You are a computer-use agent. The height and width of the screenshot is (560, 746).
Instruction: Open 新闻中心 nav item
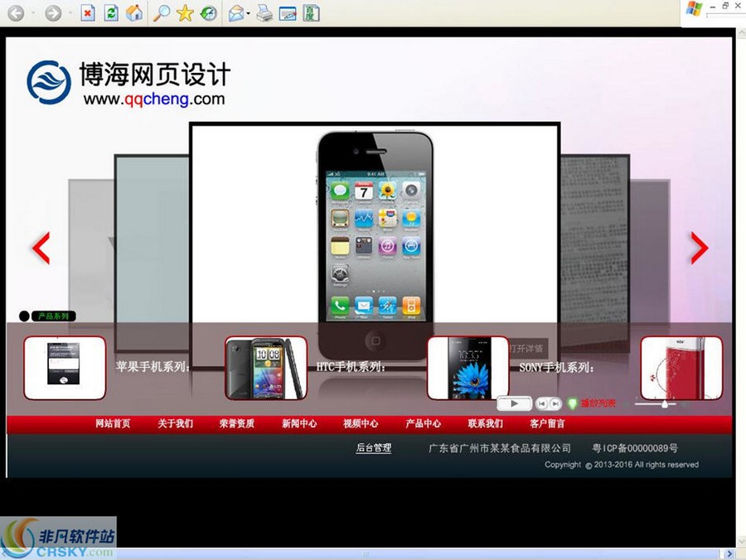click(299, 423)
